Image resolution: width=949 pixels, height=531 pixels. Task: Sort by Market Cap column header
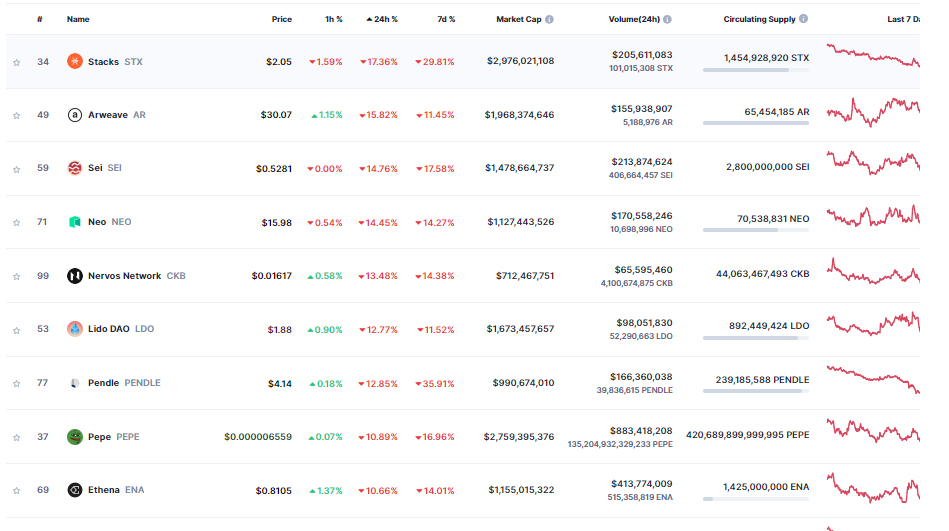coord(519,19)
